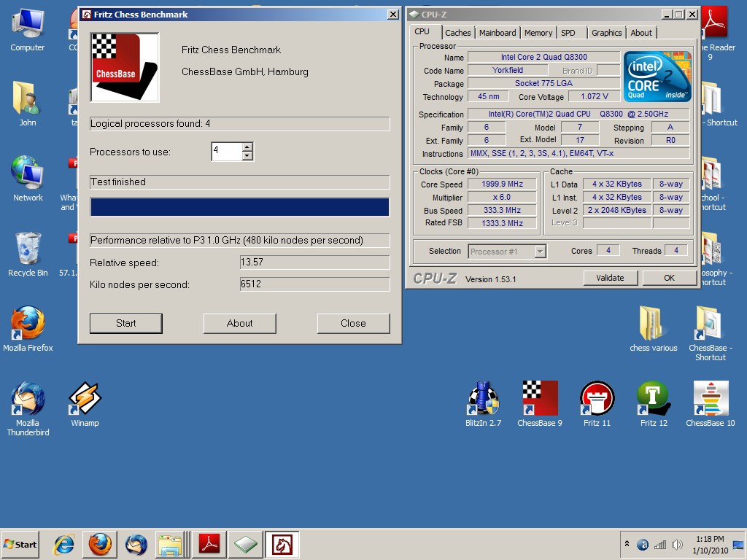The height and width of the screenshot is (560, 747).
Task: Click the Processors to use input field
Action: tap(227, 152)
